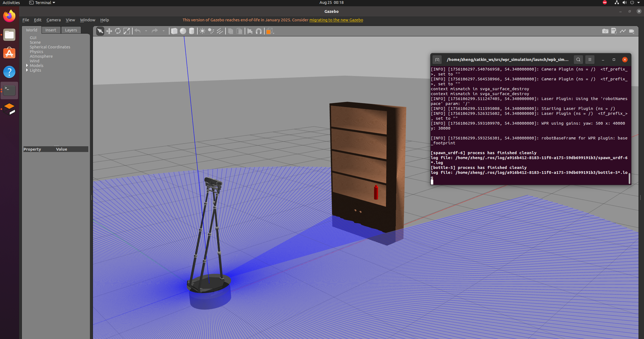Start video recording with the camcorder icon

click(632, 31)
